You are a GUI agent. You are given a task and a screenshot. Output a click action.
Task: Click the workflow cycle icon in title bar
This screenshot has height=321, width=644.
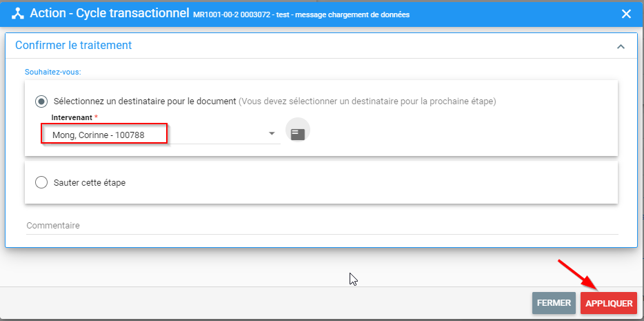pyautogui.click(x=18, y=14)
